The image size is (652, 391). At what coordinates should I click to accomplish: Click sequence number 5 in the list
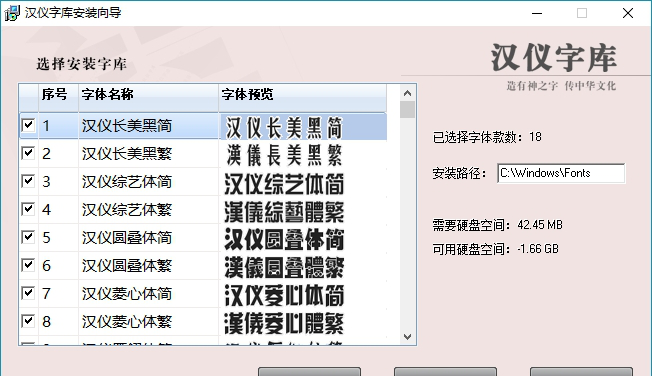(x=46, y=238)
